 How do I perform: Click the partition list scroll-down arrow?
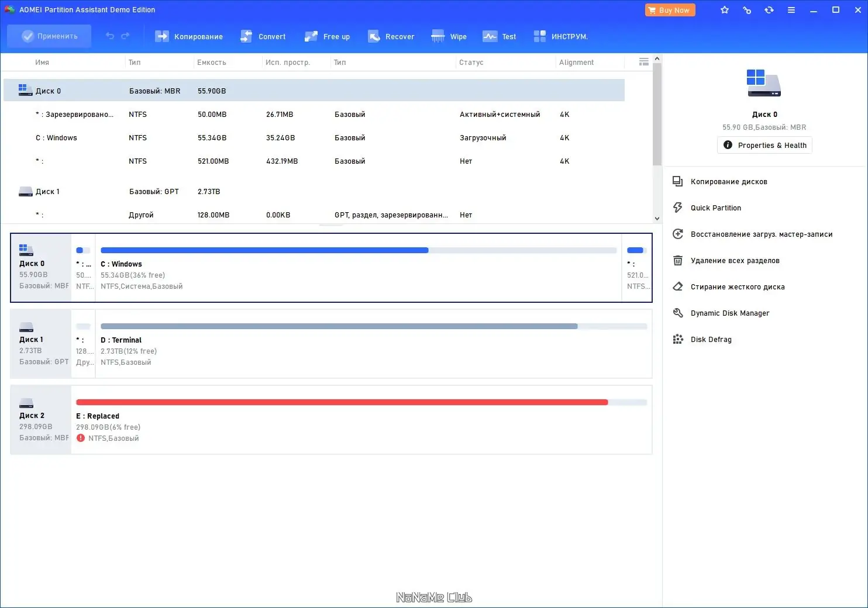point(657,218)
